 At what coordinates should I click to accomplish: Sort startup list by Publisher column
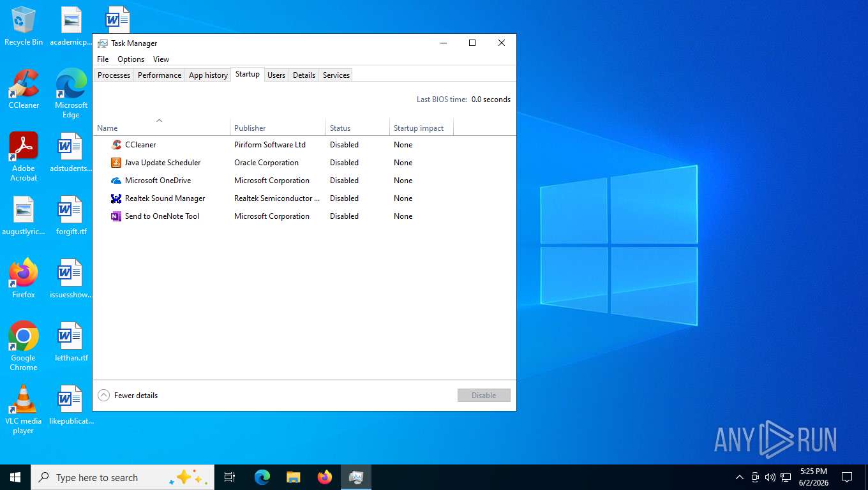278,126
